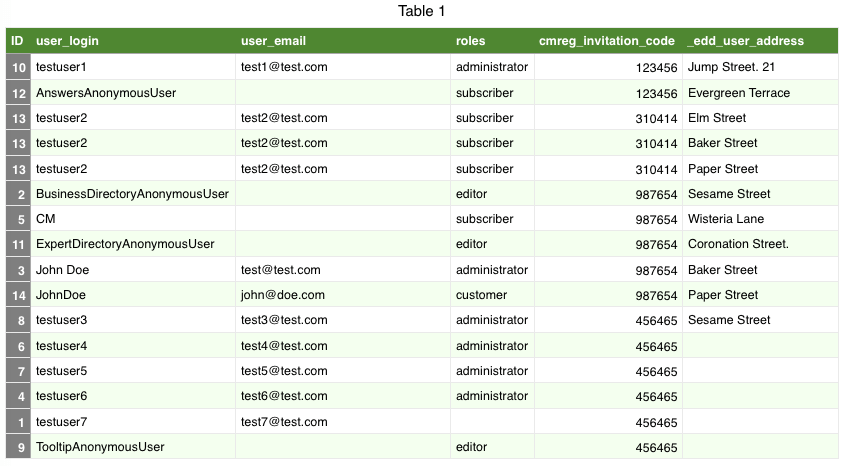Select the test7@test.com email cell
The image size is (847, 466).
pos(284,422)
